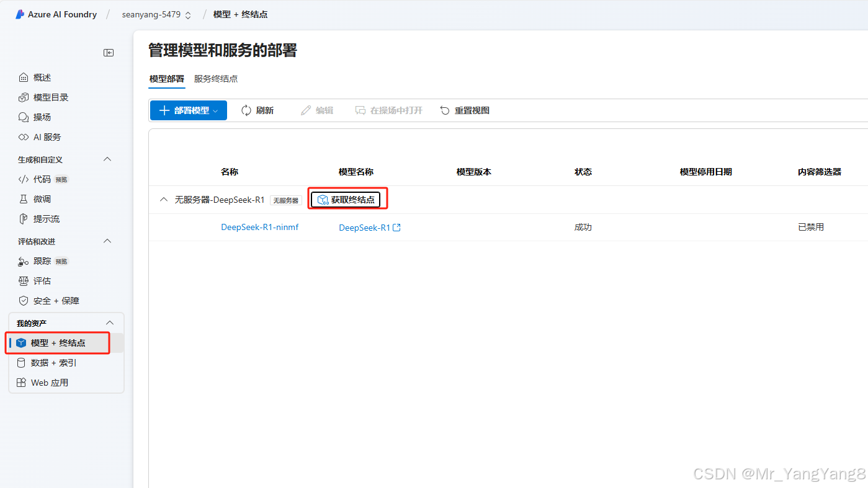
Task: Collapse the 无服务器-DeepSeek-R1 group row
Action: [x=164, y=200]
